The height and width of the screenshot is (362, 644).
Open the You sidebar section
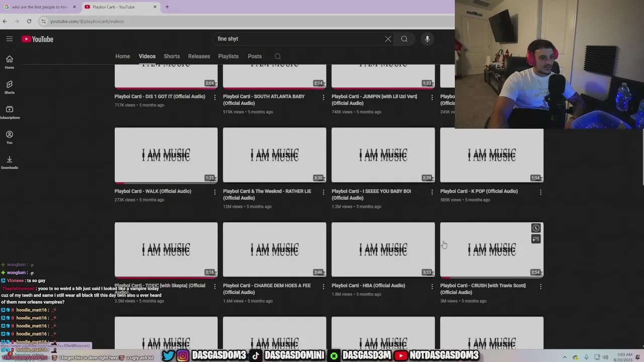tap(10, 137)
